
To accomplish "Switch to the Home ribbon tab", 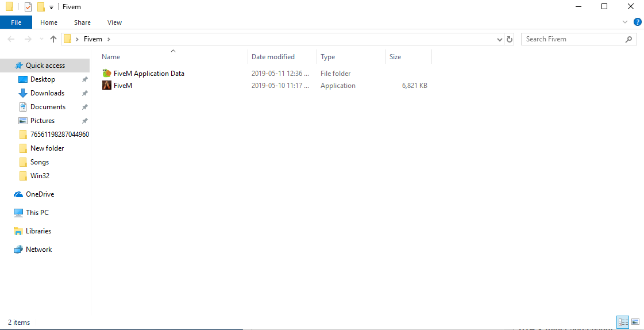I will coord(49,22).
